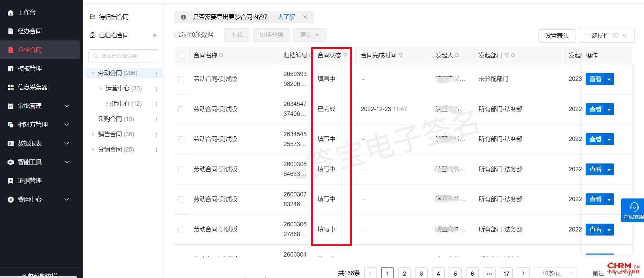Expand the 运营中心 (33) tree node

click(100, 88)
